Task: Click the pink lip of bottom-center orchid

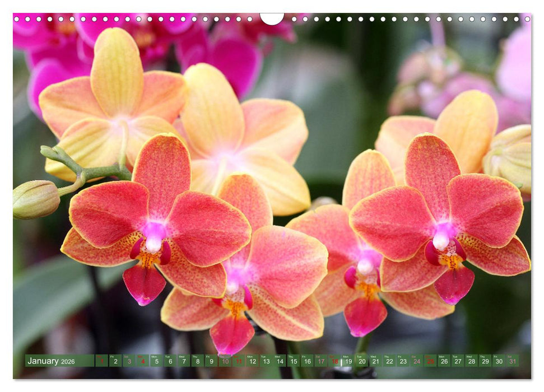Action: click(231, 334)
